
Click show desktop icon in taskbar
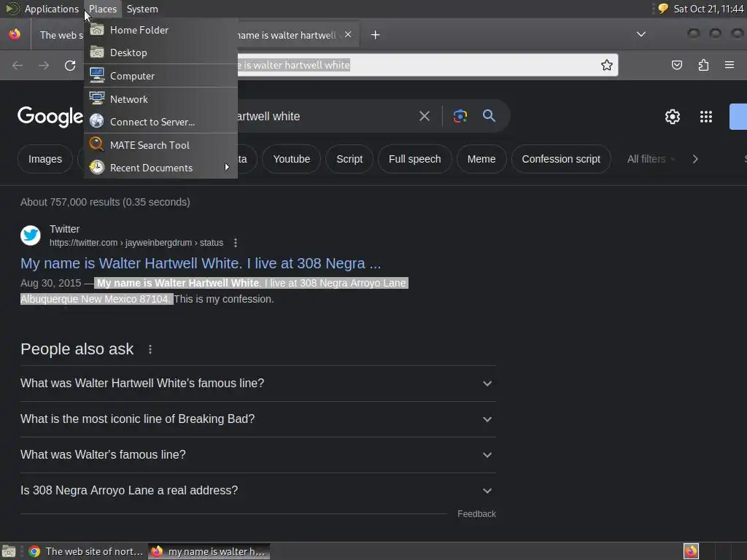pos(9,551)
